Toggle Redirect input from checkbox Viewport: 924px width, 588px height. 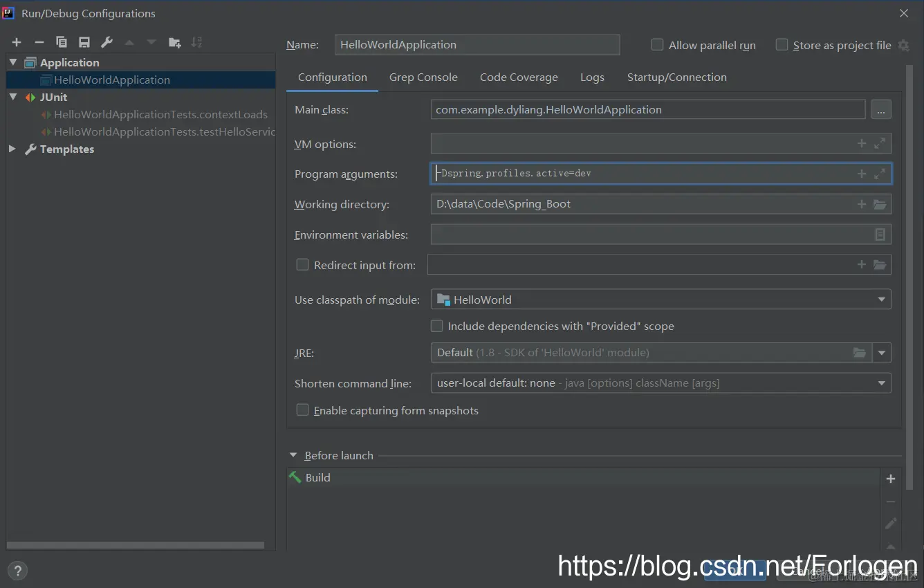click(302, 264)
